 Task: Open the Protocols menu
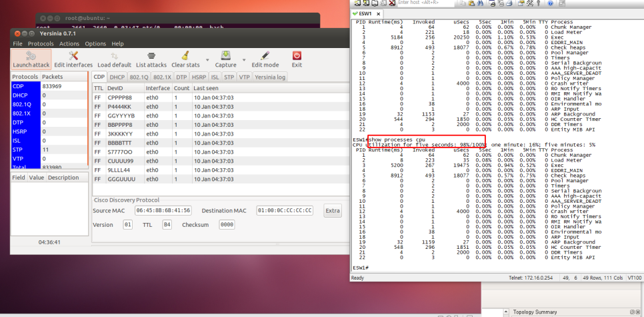(41, 43)
